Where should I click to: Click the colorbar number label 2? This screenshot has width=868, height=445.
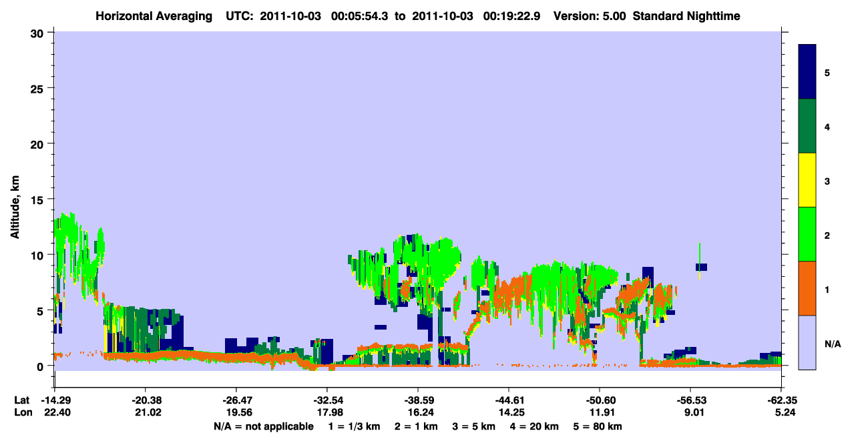click(827, 234)
